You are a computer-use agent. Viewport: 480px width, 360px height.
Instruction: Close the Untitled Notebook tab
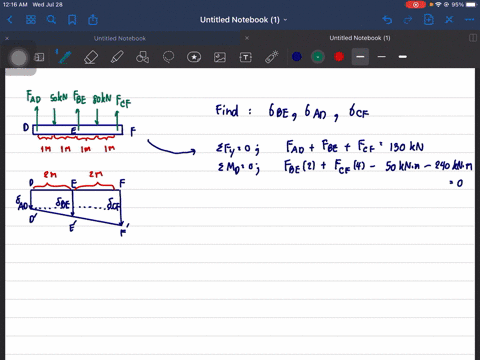tap(7, 38)
